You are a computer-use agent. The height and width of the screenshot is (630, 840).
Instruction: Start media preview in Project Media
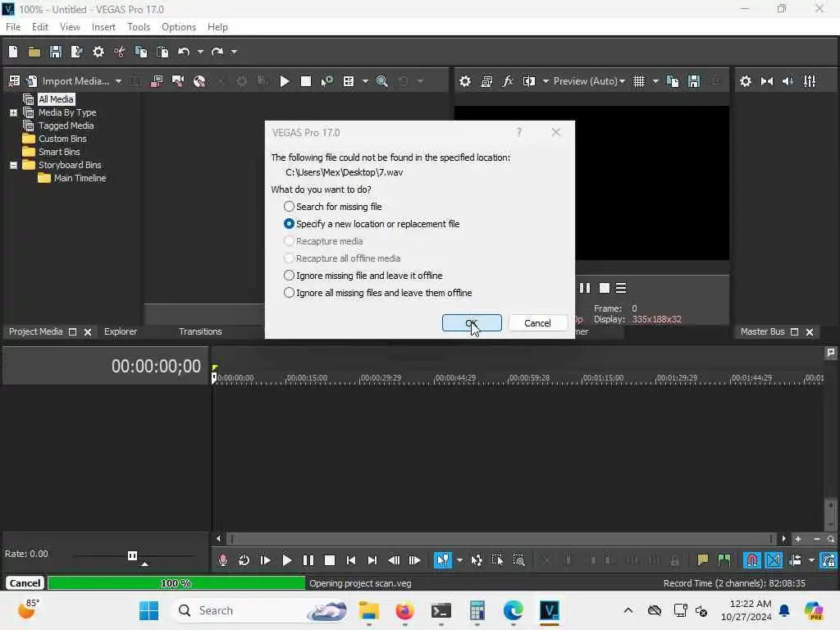pyautogui.click(x=285, y=81)
